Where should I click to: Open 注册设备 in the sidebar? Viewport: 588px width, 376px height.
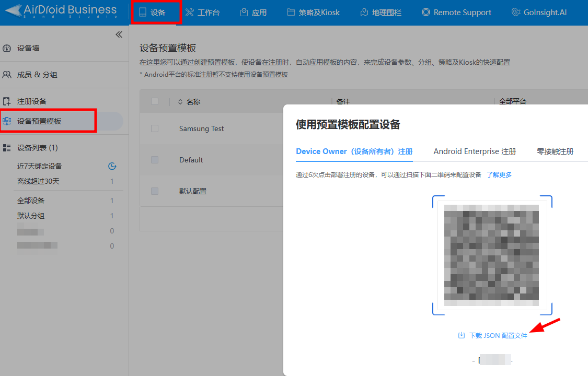click(x=32, y=101)
